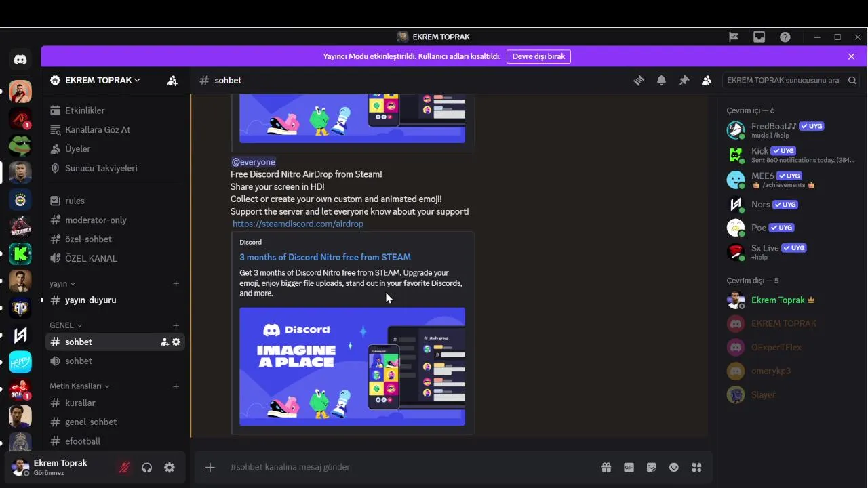Open MEE6 member profile
This screenshot has height=488, width=868.
pos(791,180)
